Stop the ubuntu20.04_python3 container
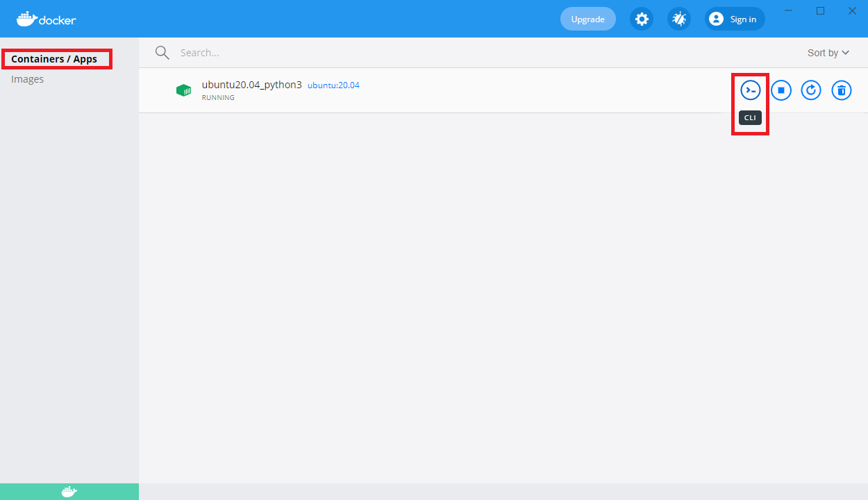The height and width of the screenshot is (500, 868). [x=781, y=90]
